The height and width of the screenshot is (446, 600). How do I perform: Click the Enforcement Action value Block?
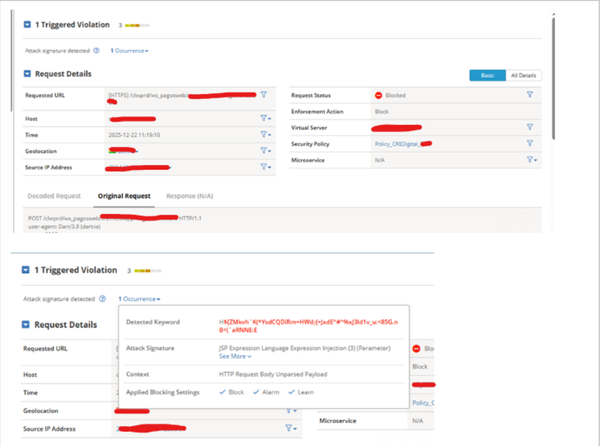(x=382, y=111)
